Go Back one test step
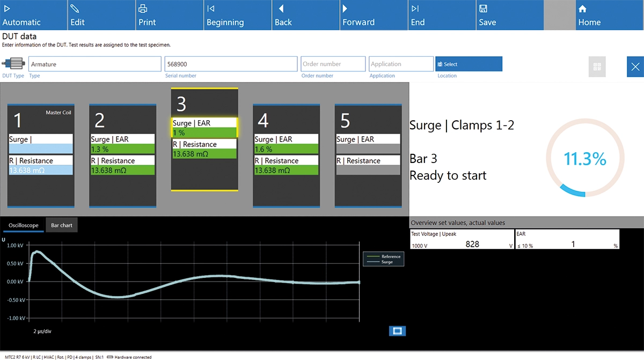Image resolution: width=644 pixels, height=362 pixels. (x=305, y=15)
